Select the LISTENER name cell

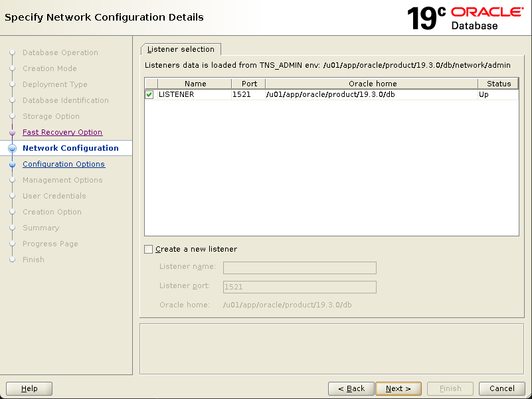[x=195, y=95]
